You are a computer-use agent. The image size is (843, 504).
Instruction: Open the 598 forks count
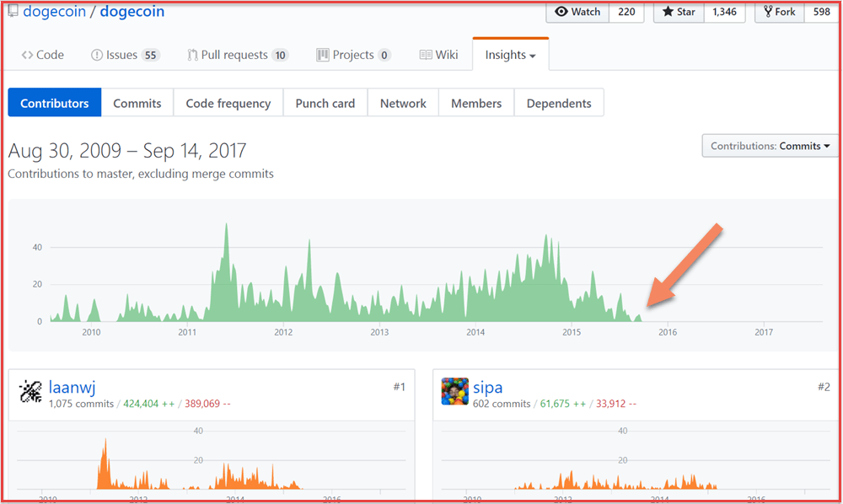(x=821, y=12)
